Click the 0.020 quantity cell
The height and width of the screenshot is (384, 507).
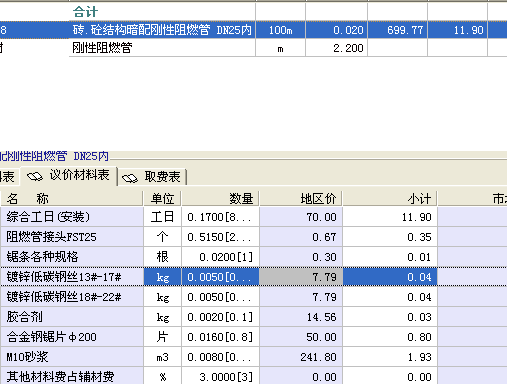(336, 30)
